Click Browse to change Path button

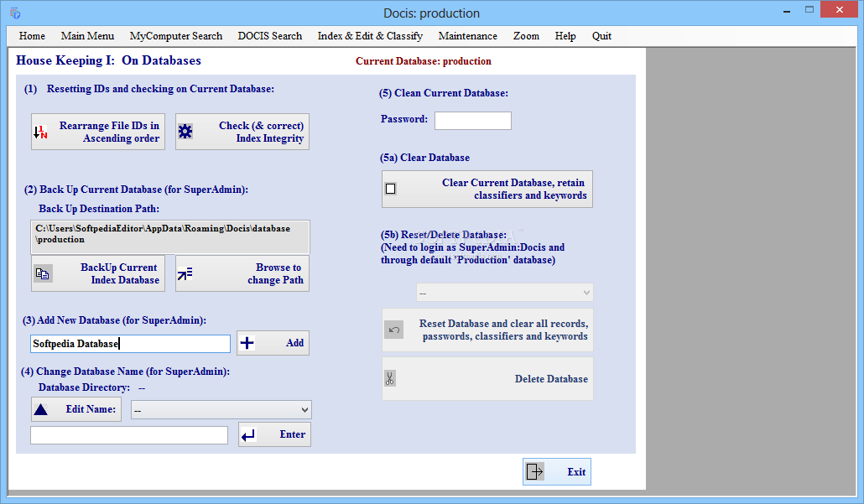click(x=242, y=273)
